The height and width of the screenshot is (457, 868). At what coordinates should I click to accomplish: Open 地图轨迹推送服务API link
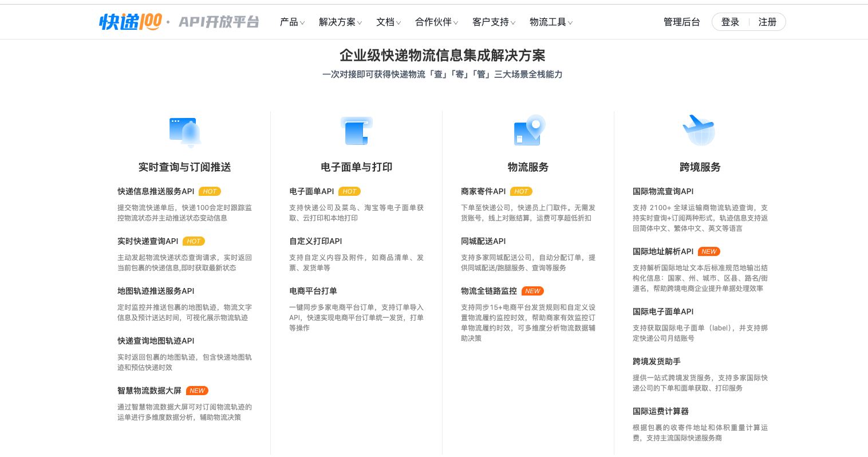[156, 291]
